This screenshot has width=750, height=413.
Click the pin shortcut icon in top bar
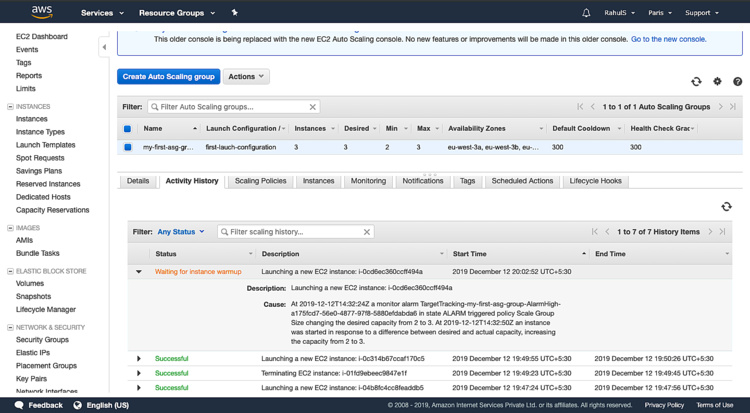(235, 13)
